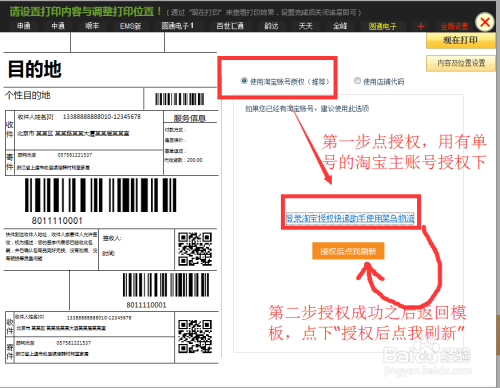The height and width of the screenshot is (388, 500).
Task: Click the upper sender phone number 057581221537
Action: [x=75, y=155]
